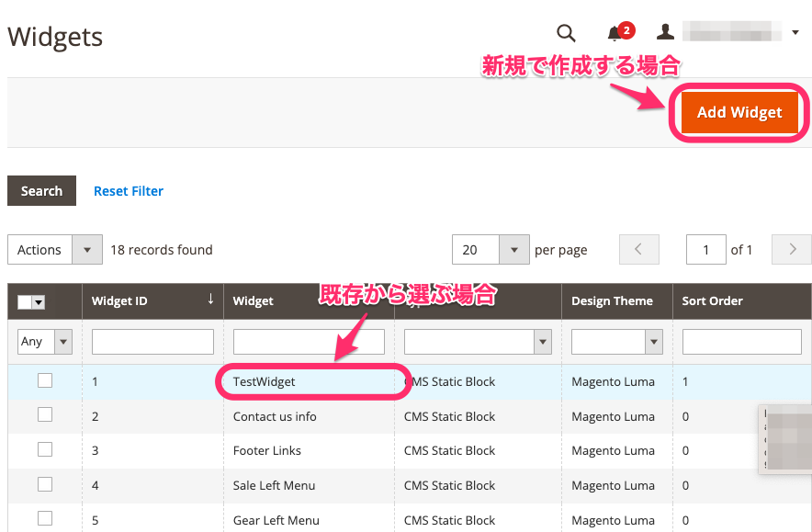The width and height of the screenshot is (812, 532).
Task: Click the Search button
Action: [x=41, y=191]
